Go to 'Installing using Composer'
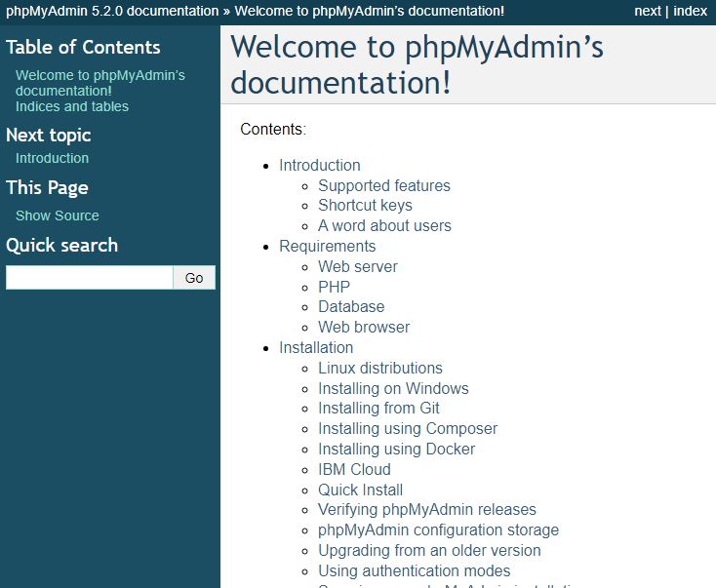716x588 pixels. click(408, 429)
